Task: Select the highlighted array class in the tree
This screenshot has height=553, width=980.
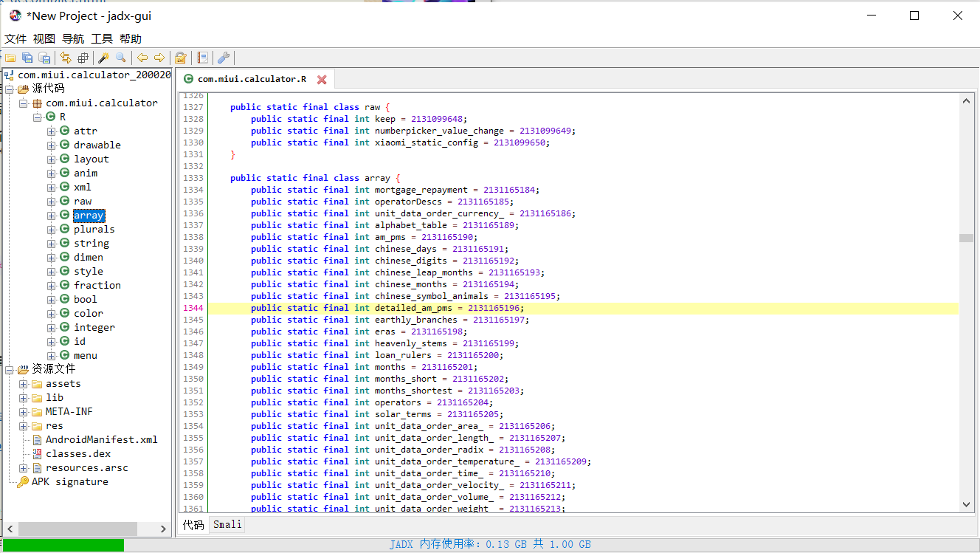Action: tap(89, 215)
